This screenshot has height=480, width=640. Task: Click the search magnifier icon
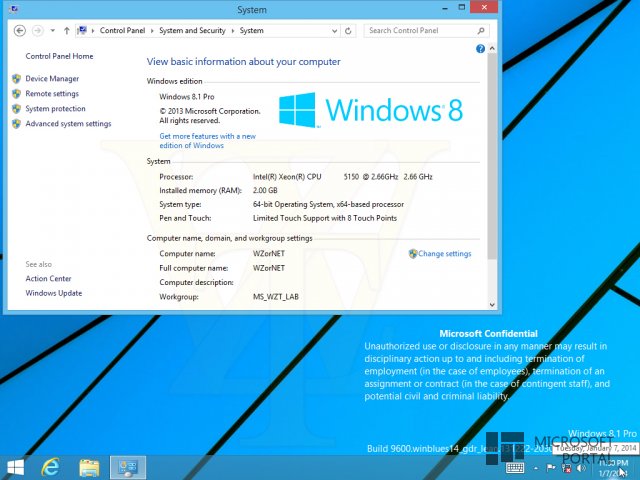click(481, 31)
